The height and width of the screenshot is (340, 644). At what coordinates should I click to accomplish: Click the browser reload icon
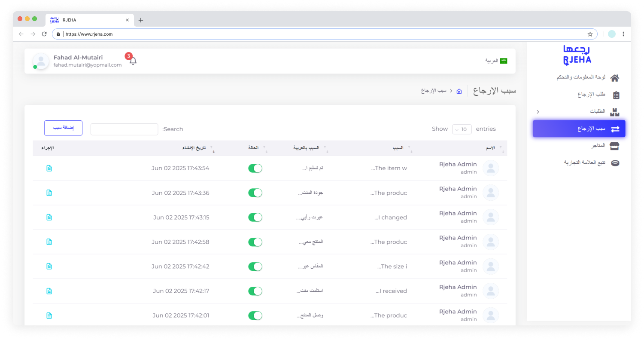(x=44, y=34)
